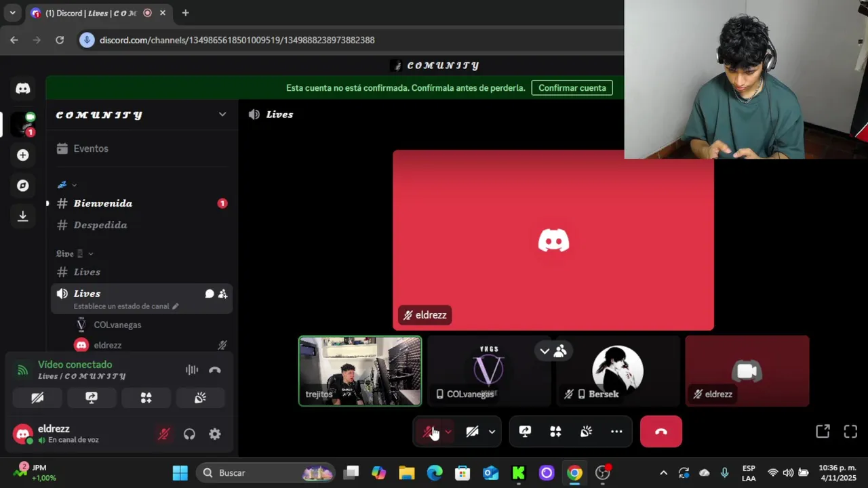The width and height of the screenshot is (868, 488).
Task: Open microphone input options red arrow
Action: click(x=448, y=432)
